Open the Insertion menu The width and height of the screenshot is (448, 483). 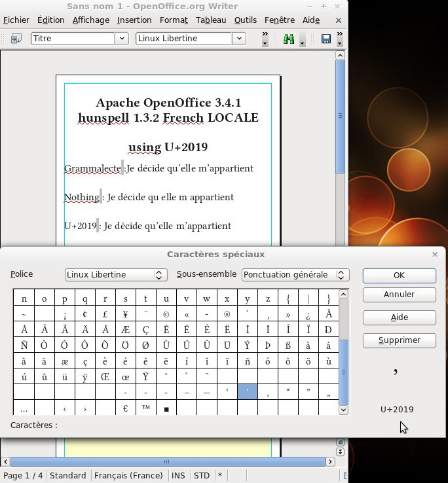pos(134,20)
